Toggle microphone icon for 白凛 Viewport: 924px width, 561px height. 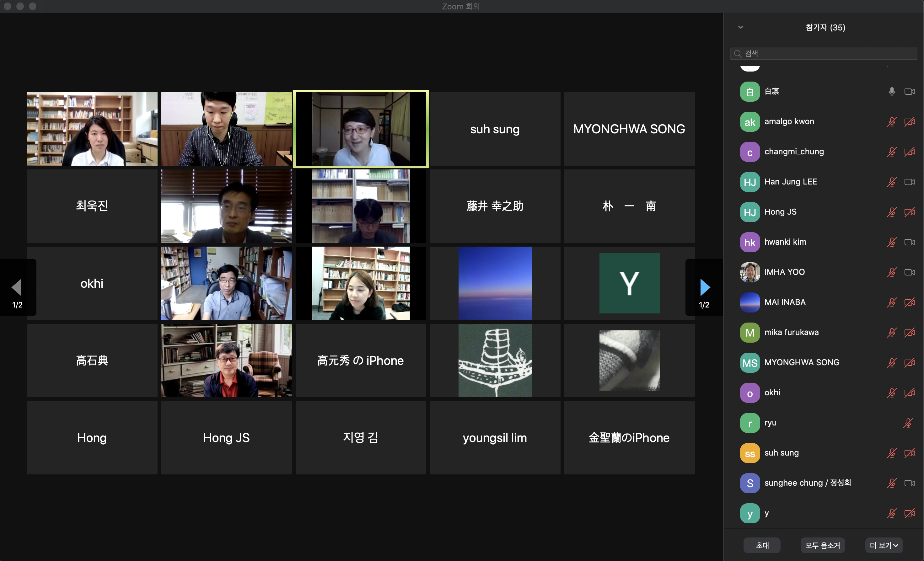[x=892, y=92]
